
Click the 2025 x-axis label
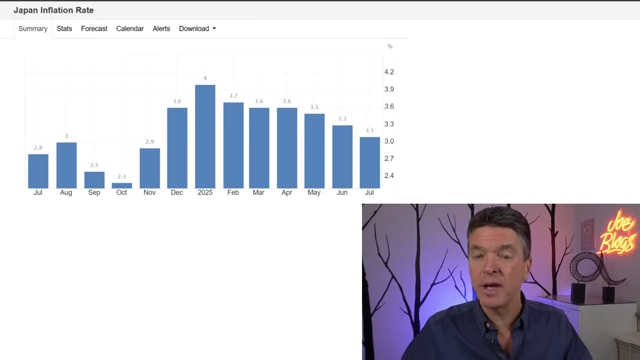point(205,192)
